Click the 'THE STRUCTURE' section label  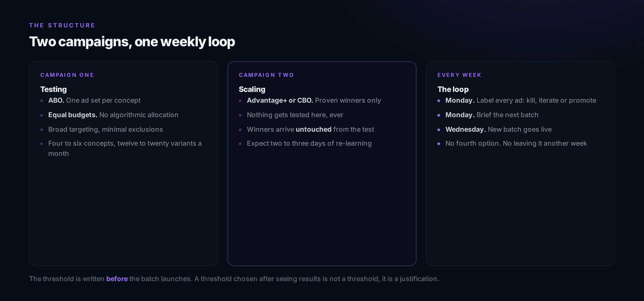(x=62, y=25)
